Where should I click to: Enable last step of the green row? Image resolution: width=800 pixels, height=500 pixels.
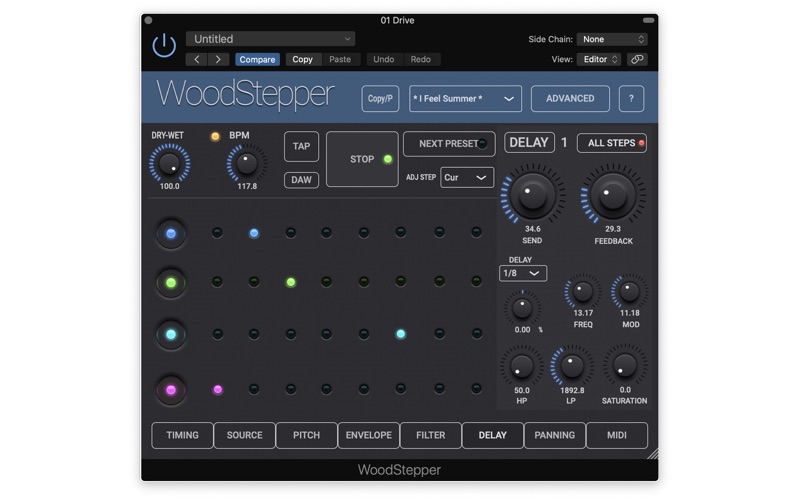tap(477, 282)
